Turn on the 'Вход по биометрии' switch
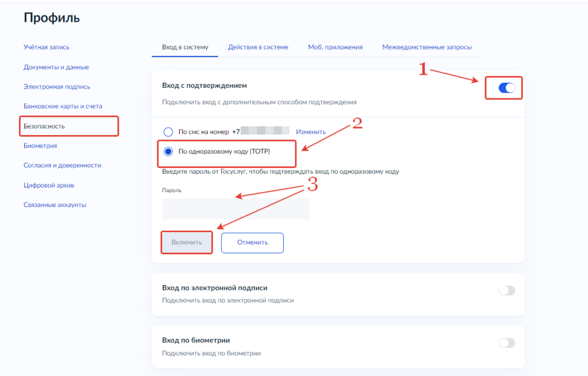This screenshot has width=588, height=376. point(506,343)
